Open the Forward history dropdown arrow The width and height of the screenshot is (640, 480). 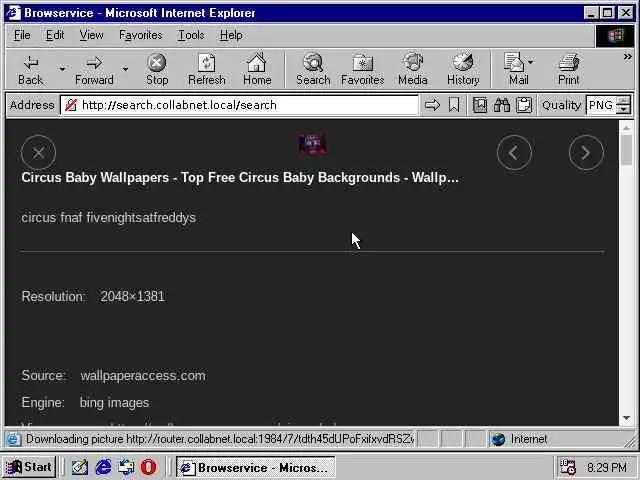pyautogui.click(x=125, y=69)
